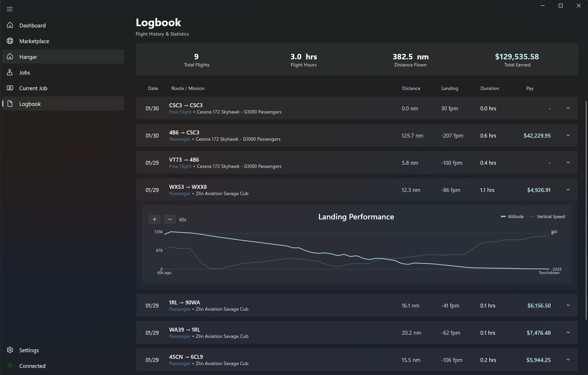This screenshot has width=588, height=375.
Task: Open the Logbook document icon
Action: [x=10, y=104]
